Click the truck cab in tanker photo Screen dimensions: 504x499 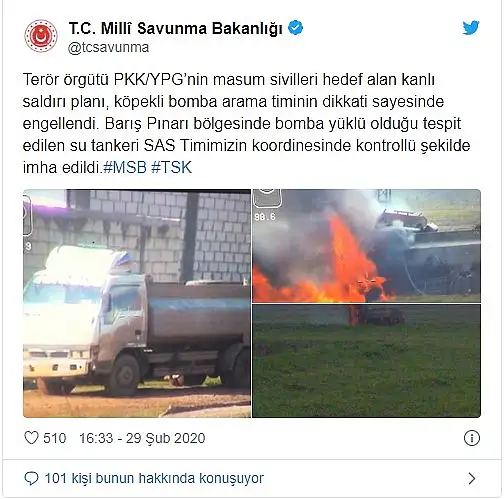point(83,320)
